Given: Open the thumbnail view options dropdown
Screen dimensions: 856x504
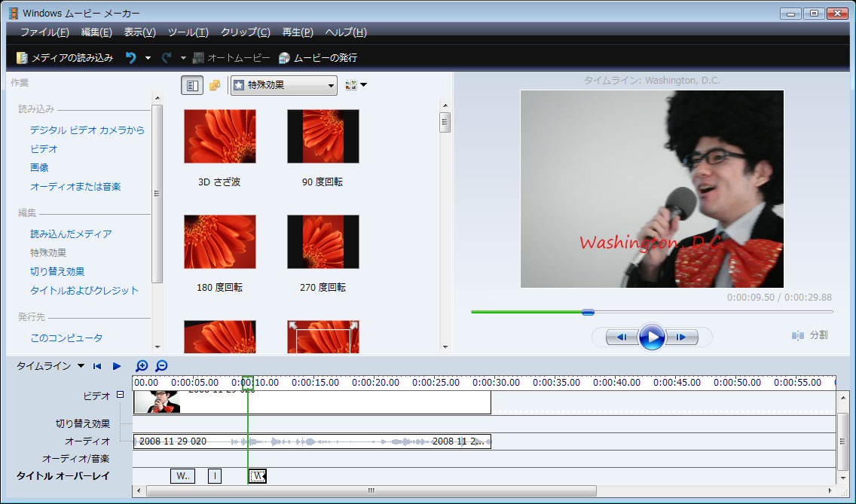Looking at the screenshot, I should 356,85.
